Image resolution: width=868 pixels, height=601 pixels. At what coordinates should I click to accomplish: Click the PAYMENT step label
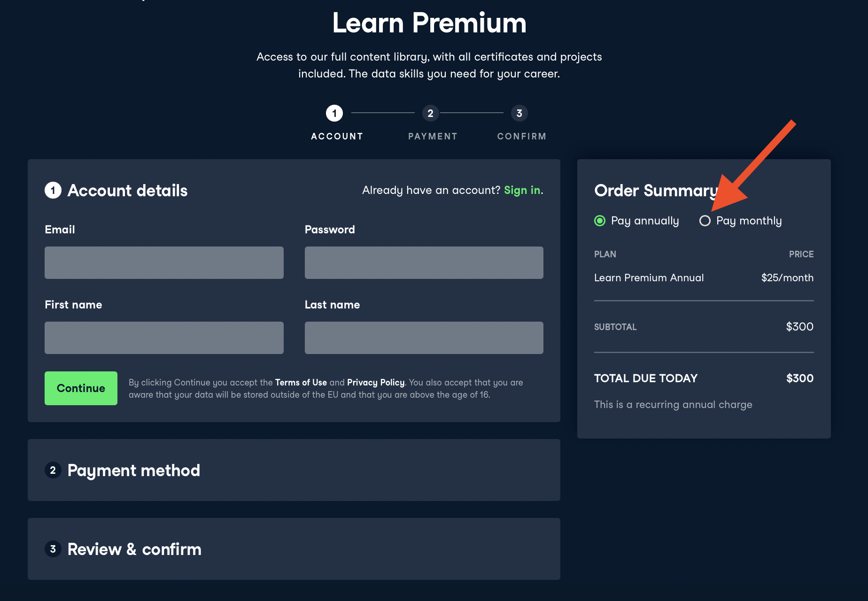pyautogui.click(x=433, y=136)
